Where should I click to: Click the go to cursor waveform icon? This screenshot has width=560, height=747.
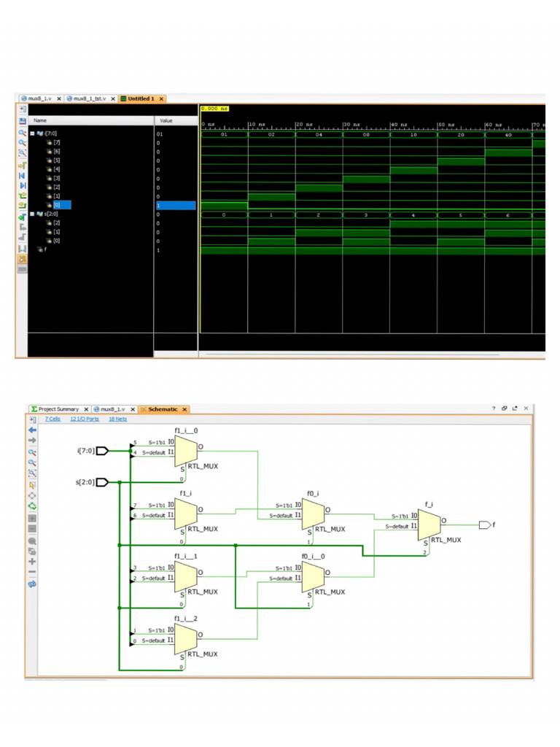[x=23, y=166]
